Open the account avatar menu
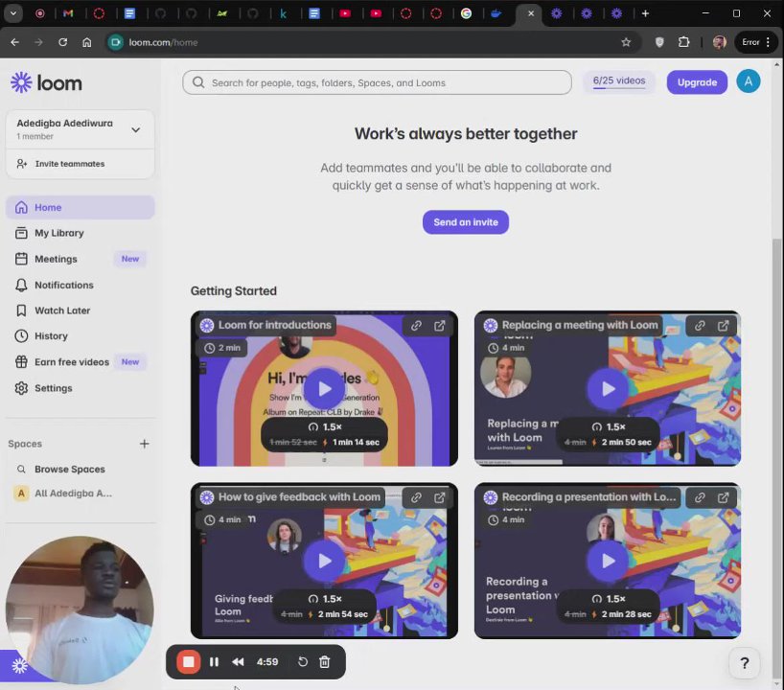Image resolution: width=784 pixels, height=690 pixels. click(x=748, y=81)
